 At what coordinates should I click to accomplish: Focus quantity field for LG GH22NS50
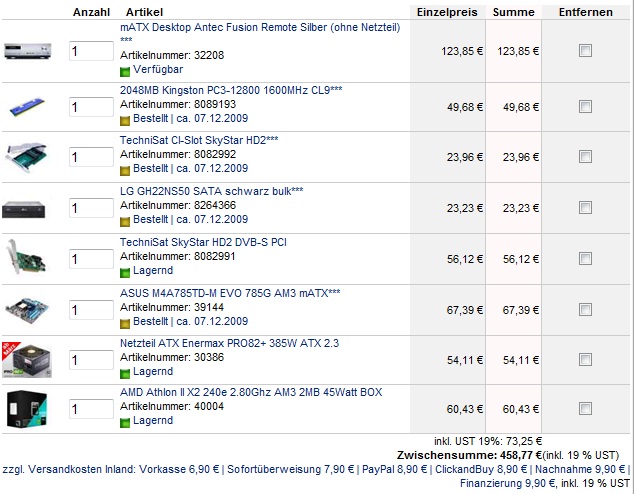click(x=91, y=208)
